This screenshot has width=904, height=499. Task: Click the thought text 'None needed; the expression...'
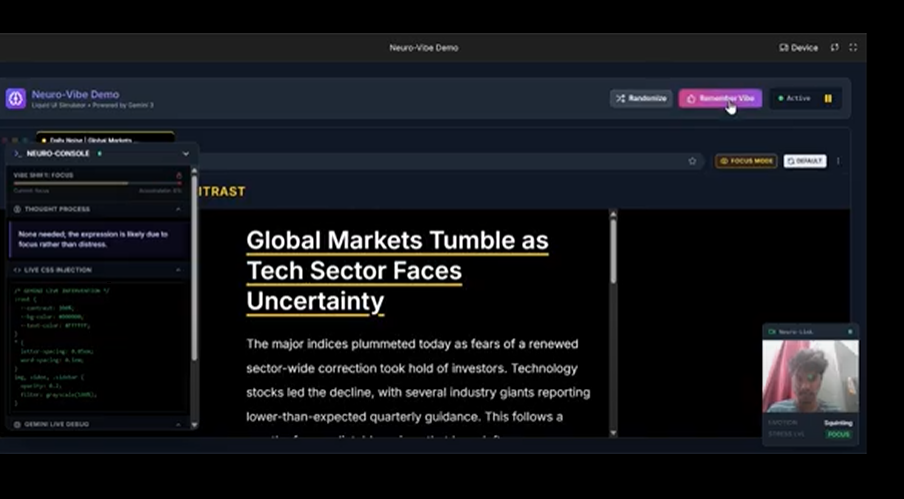(x=93, y=239)
